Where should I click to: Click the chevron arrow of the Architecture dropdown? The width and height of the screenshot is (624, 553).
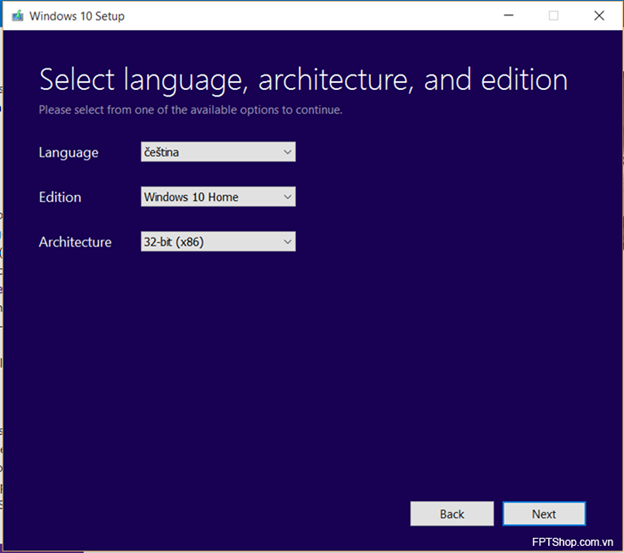click(x=287, y=242)
